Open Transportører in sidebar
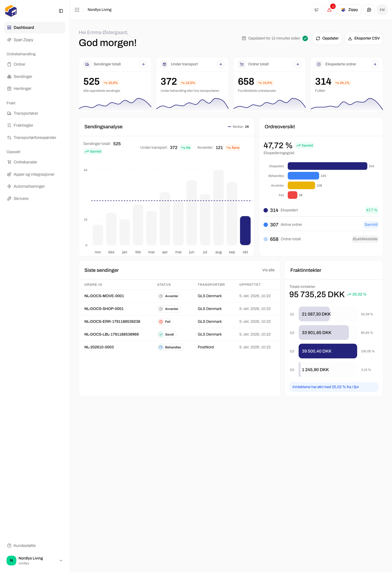 click(35, 113)
